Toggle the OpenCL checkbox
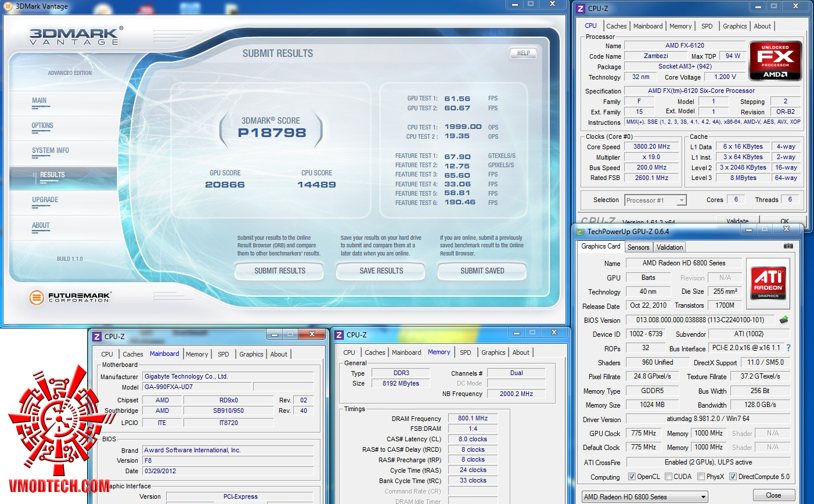 point(632,477)
